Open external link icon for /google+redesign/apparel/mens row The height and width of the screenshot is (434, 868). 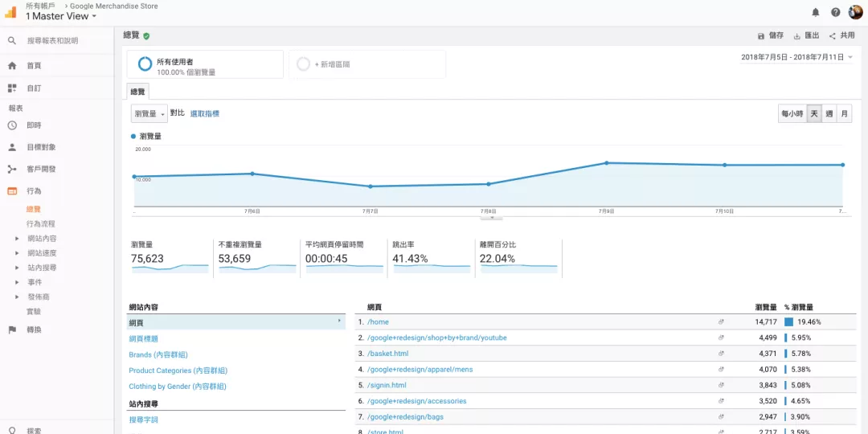721,369
